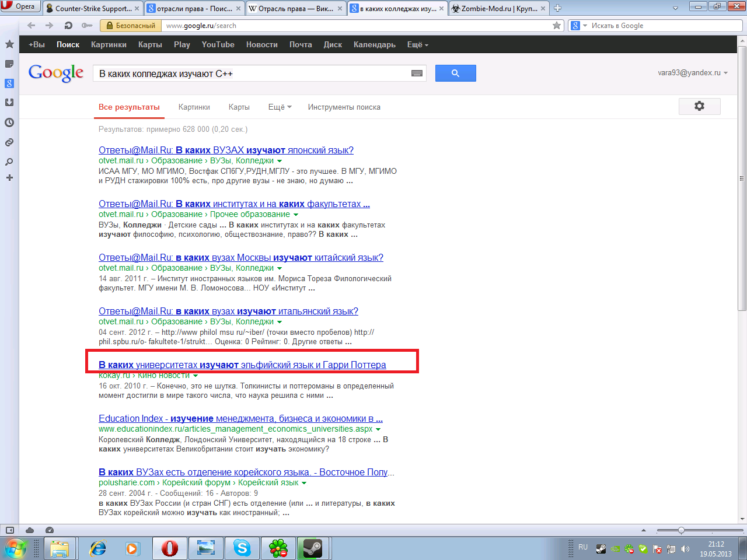Go back with the back arrow
Screen dimensions: 747x560
32,26
